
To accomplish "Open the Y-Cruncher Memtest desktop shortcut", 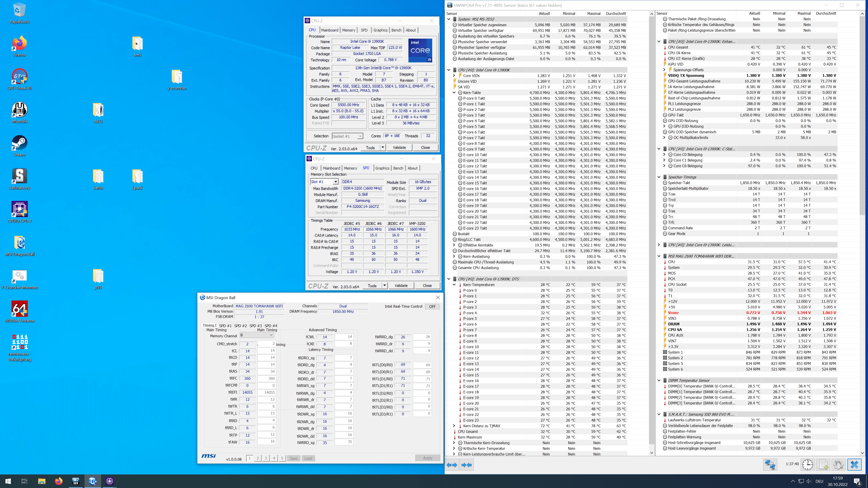I will point(19,279).
